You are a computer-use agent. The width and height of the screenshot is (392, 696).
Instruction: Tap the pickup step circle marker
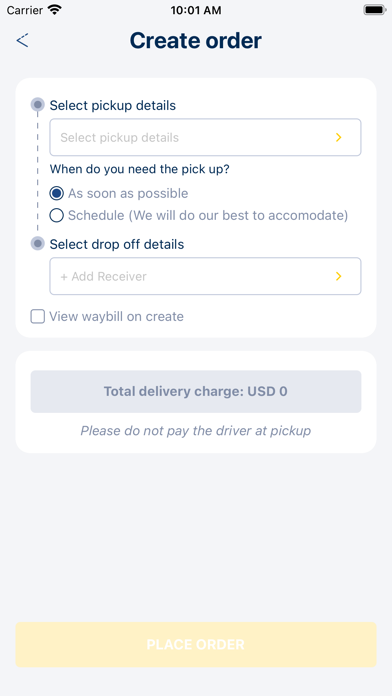coord(38,105)
